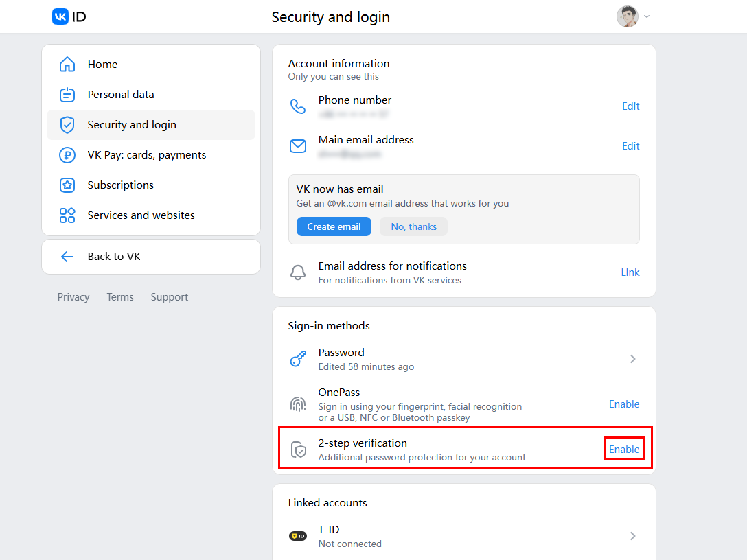Image resolution: width=747 pixels, height=560 pixels.
Task: Click the Security and login shield icon
Action: click(x=67, y=125)
